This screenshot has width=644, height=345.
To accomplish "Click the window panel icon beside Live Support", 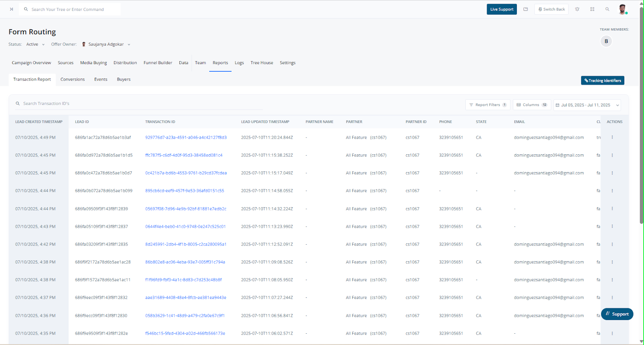I will tap(525, 9).
